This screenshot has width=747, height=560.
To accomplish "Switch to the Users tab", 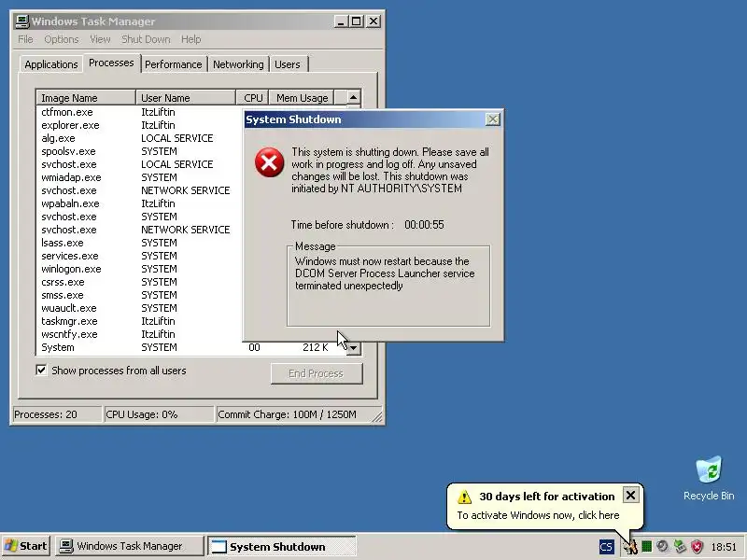I will [x=288, y=64].
